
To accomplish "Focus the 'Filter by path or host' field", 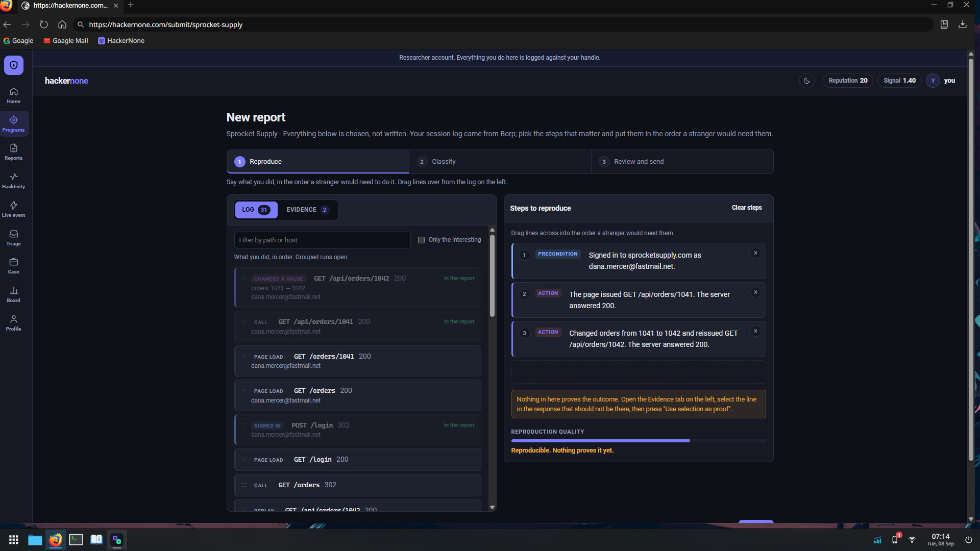I will (322, 240).
